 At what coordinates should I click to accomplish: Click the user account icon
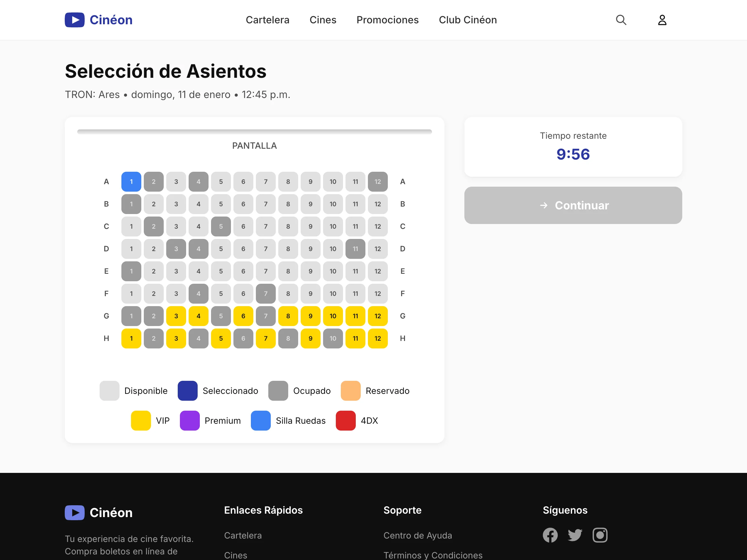point(662,20)
